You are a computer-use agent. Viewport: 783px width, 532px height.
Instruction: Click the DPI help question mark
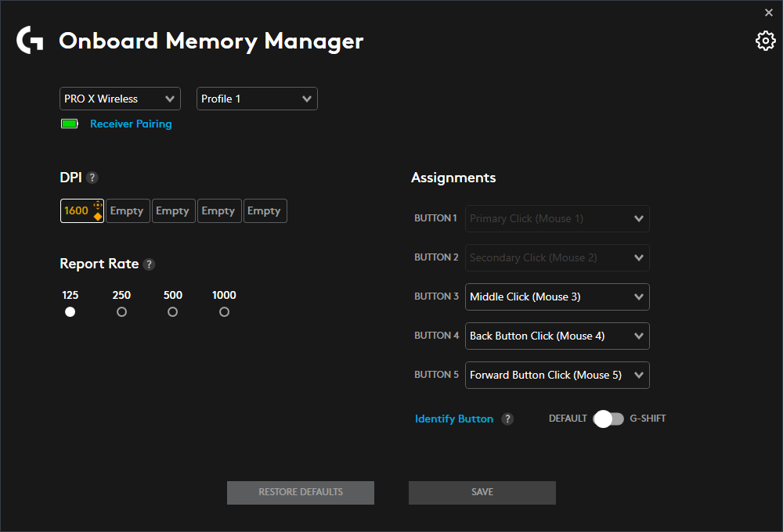(92, 178)
